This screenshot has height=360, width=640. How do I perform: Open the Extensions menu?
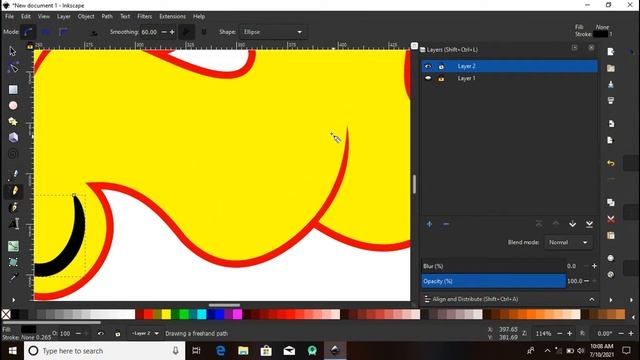pos(172,16)
